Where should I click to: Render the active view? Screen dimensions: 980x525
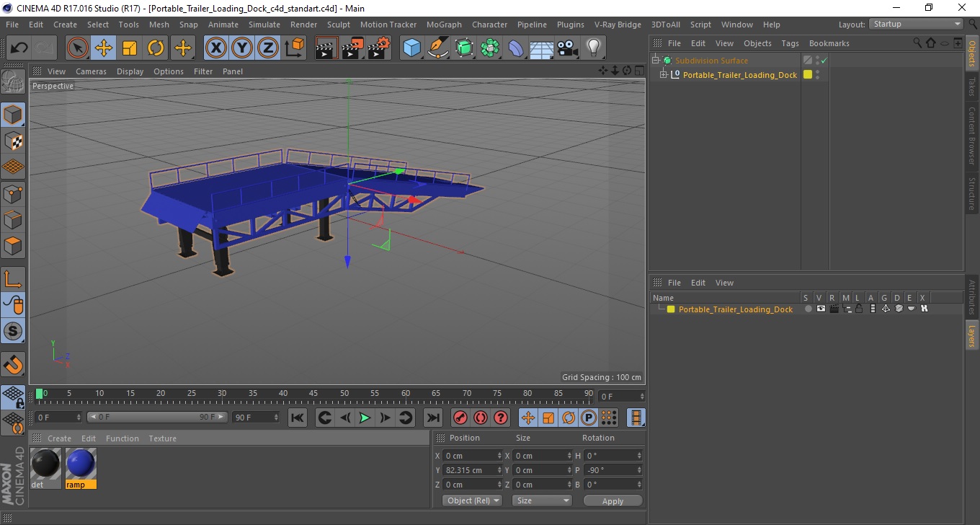coord(327,48)
